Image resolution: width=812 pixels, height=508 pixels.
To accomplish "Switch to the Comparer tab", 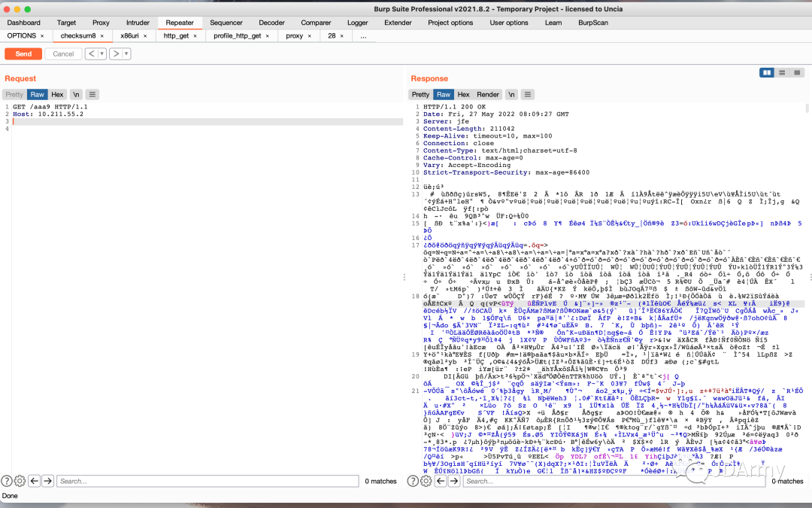I will click(316, 23).
